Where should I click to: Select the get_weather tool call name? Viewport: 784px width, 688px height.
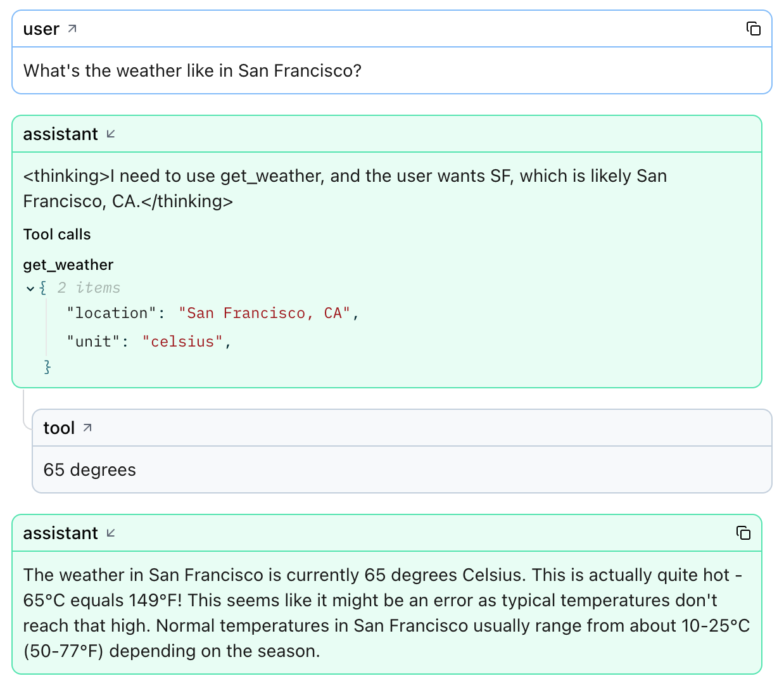click(68, 265)
